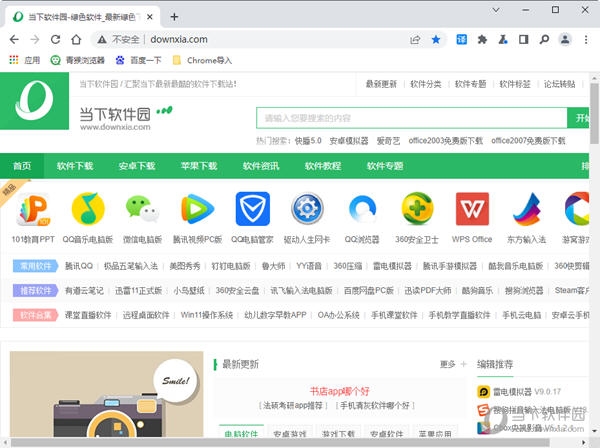
Task: Open the profile avatar icon
Action: point(565,39)
